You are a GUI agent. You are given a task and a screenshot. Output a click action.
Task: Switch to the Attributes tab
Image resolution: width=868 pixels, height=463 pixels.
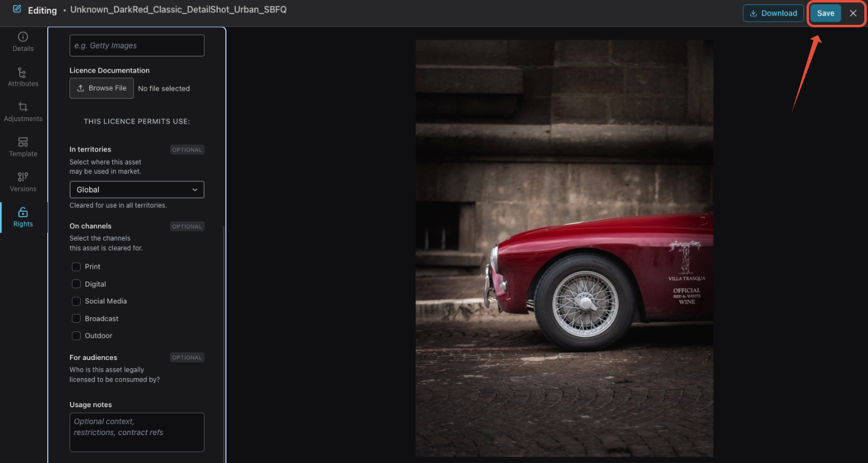coord(23,77)
